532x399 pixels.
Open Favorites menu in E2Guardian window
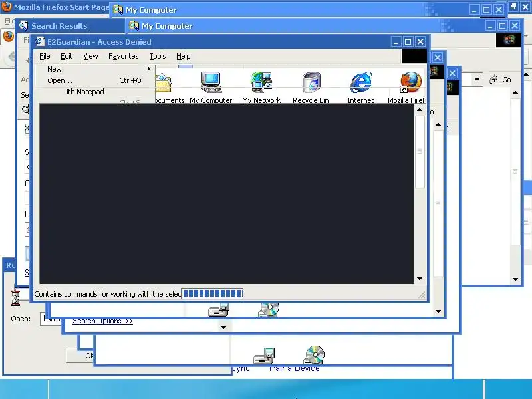click(124, 56)
